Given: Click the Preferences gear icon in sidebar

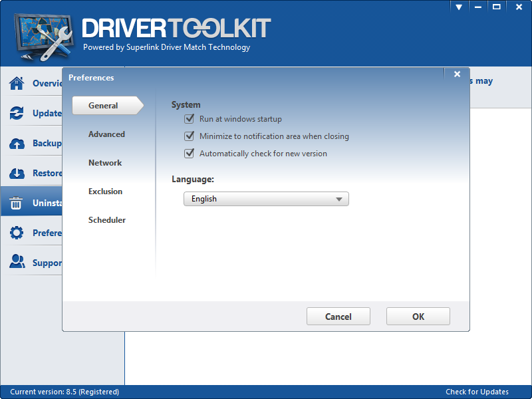Looking at the screenshot, I should tap(17, 233).
